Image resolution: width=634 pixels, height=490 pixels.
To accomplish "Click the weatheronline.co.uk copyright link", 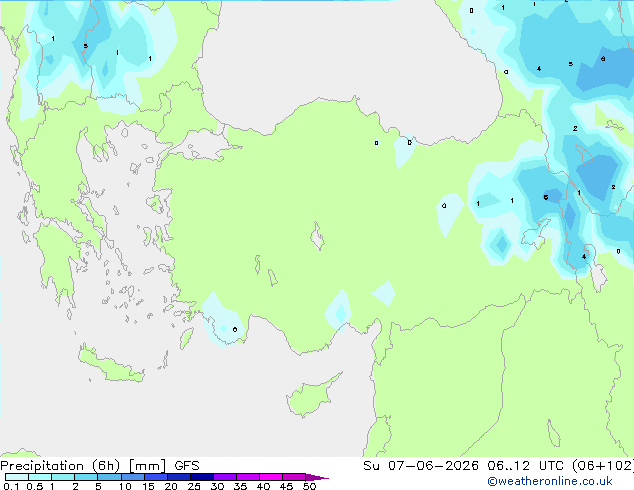I will pos(550,481).
